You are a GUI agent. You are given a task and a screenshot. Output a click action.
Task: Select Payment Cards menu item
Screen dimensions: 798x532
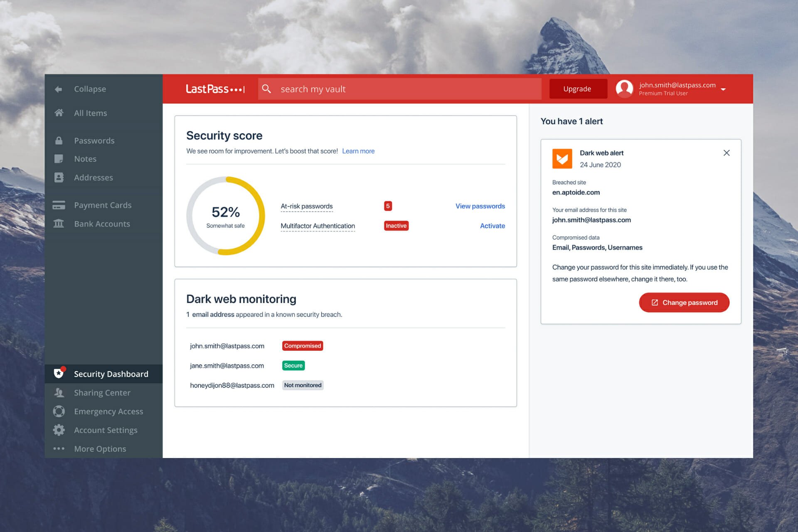pos(103,205)
